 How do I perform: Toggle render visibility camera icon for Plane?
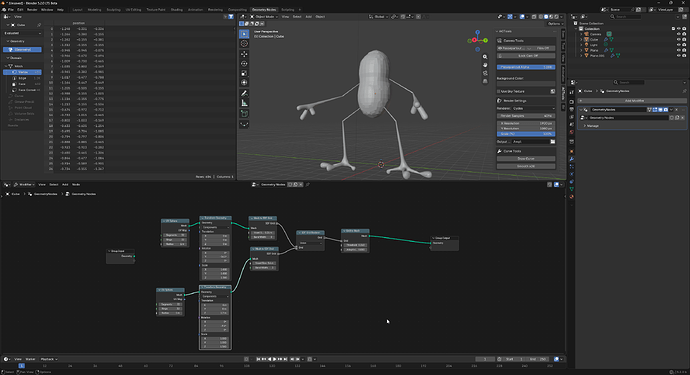(x=684, y=50)
